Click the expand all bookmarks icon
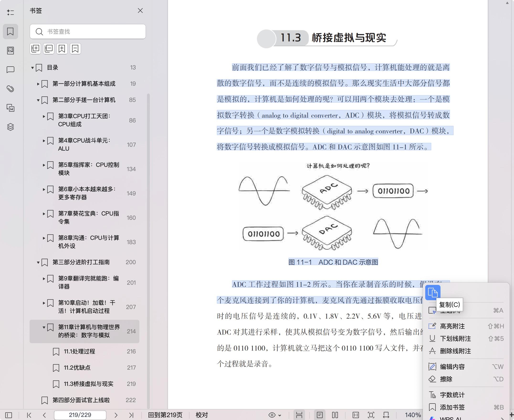The image size is (514, 420). click(35, 49)
